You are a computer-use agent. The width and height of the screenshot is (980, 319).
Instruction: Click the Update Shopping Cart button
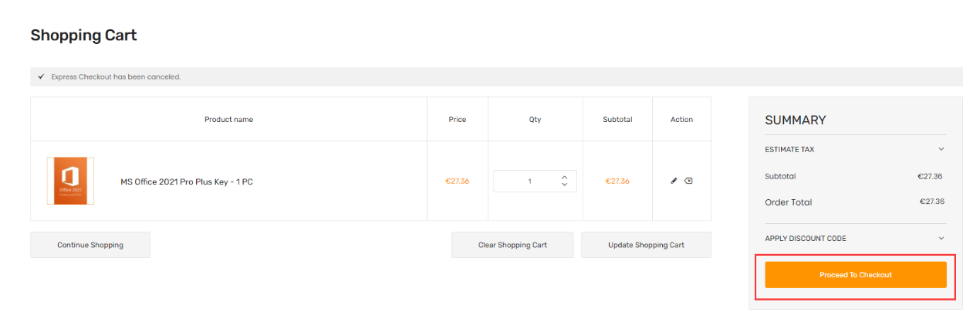pos(646,245)
